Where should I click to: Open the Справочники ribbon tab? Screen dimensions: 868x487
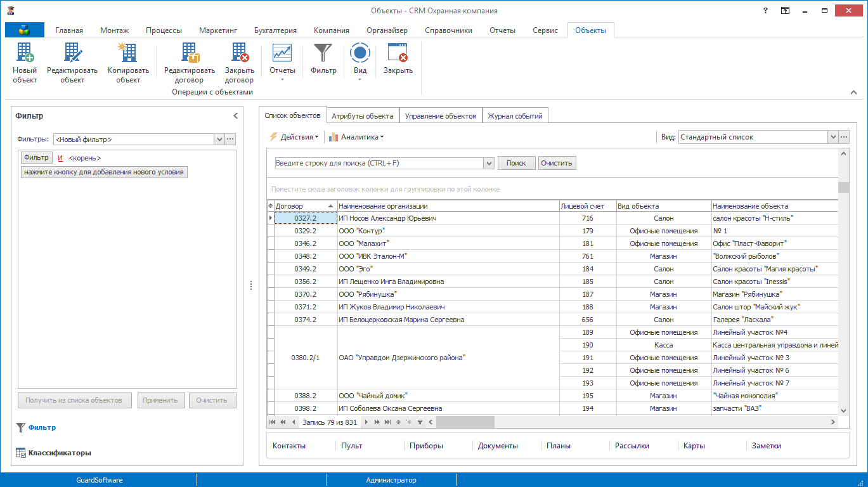pos(448,30)
